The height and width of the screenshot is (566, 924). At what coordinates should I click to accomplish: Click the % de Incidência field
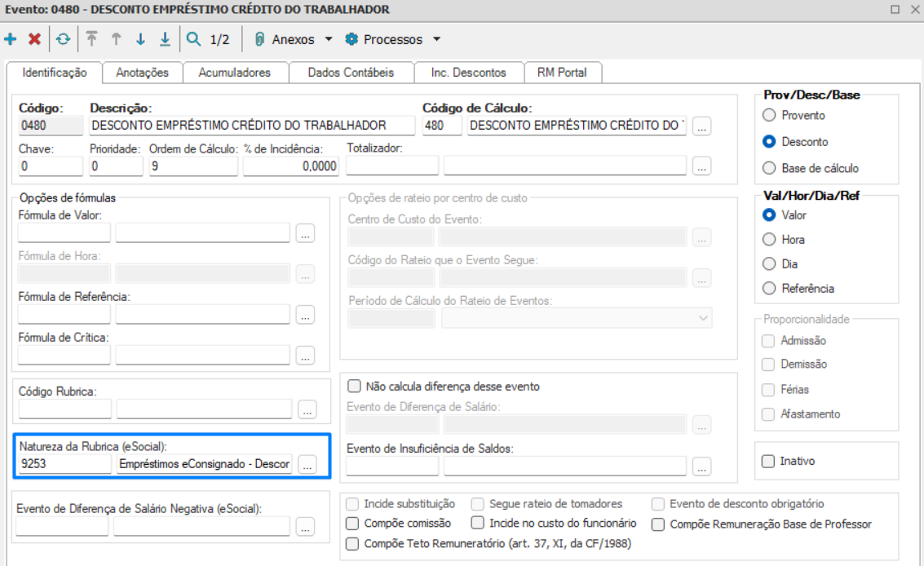pyautogui.click(x=291, y=166)
